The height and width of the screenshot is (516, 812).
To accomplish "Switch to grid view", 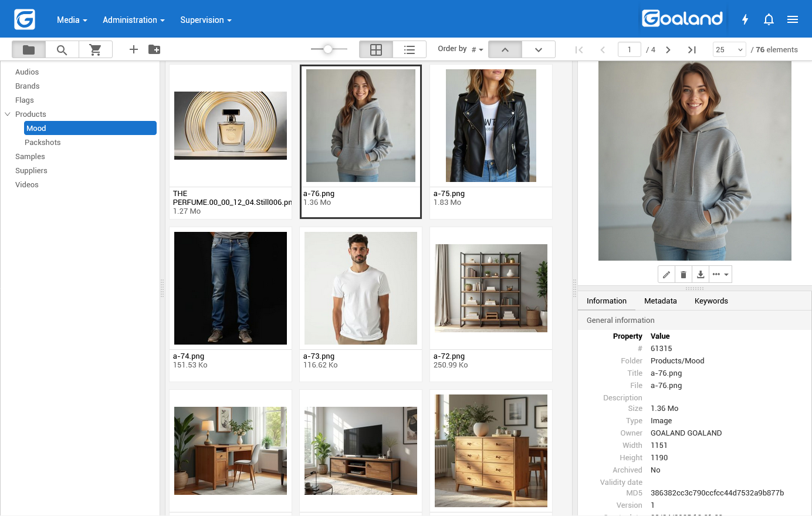I will coord(376,50).
